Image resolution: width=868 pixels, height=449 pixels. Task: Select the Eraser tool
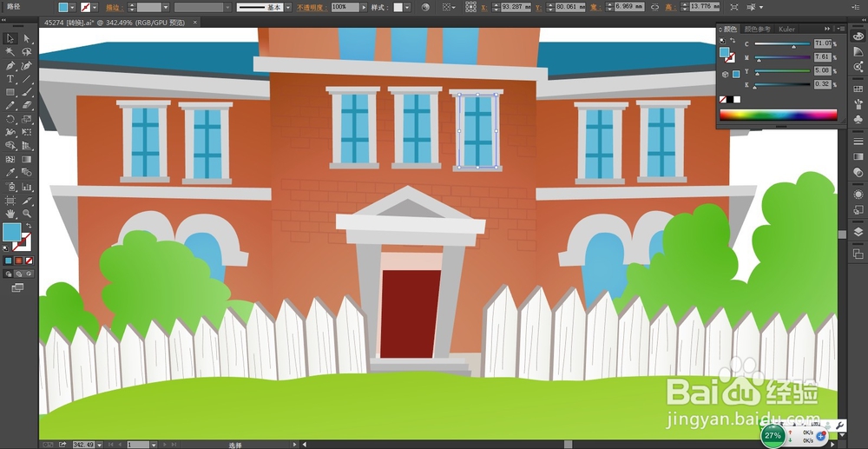pos(26,105)
